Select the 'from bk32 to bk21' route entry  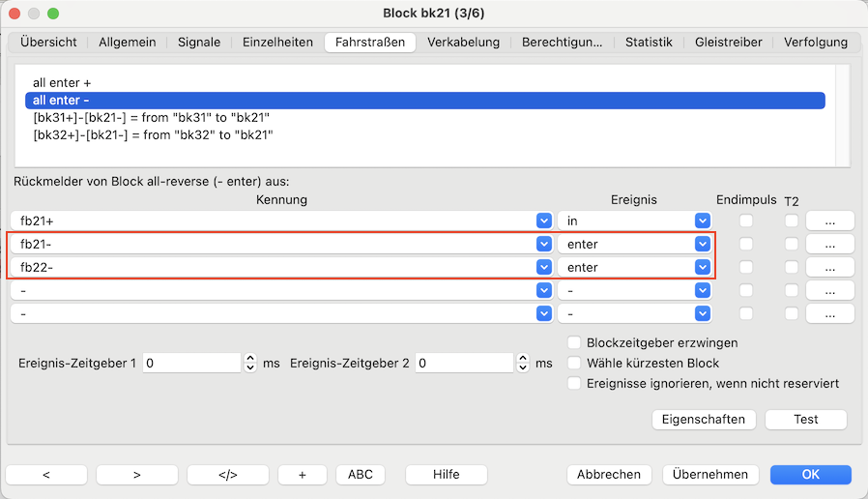pyautogui.click(x=153, y=135)
